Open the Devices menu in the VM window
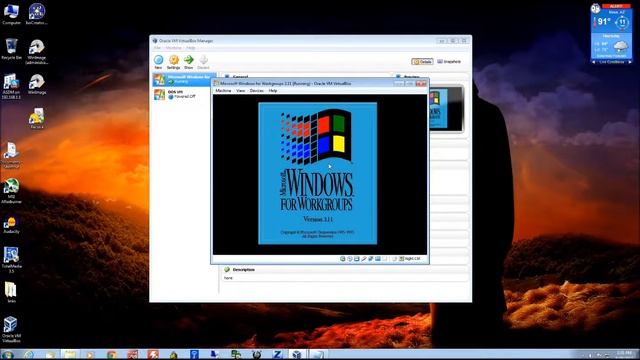 [257, 91]
